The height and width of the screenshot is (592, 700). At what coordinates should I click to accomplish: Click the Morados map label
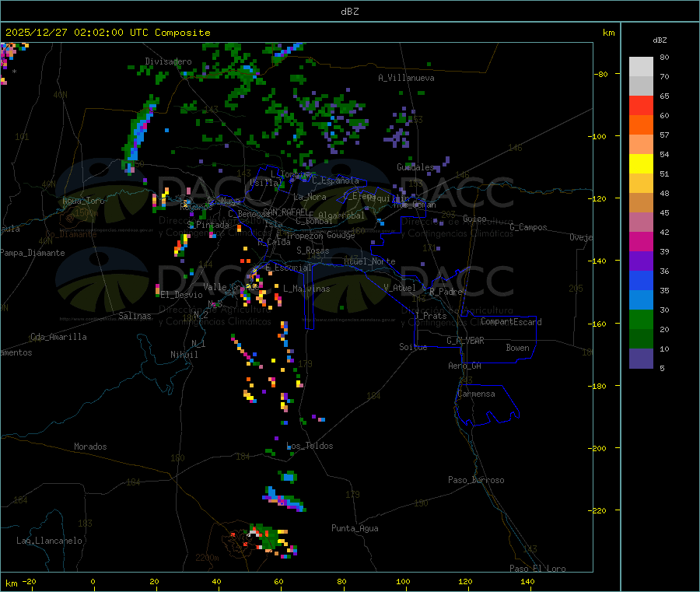pyautogui.click(x=90, y=447)
